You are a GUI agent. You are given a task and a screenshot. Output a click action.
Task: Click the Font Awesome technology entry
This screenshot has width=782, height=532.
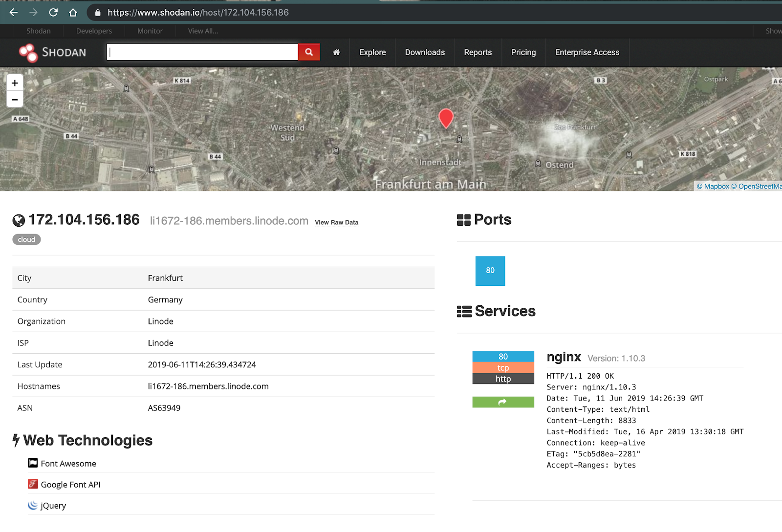coord(68,464)
